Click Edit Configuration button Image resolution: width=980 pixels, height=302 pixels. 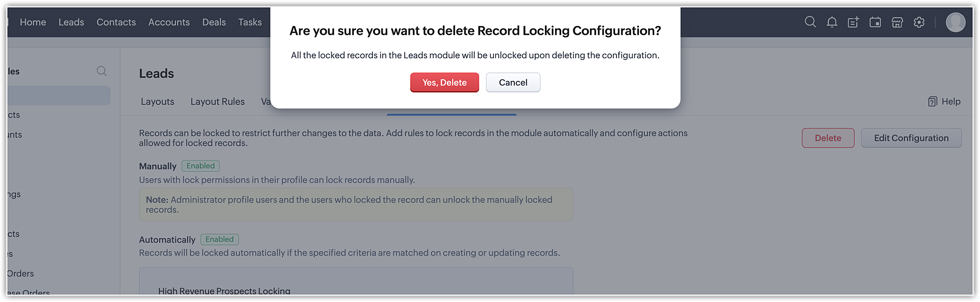(911, 138)
